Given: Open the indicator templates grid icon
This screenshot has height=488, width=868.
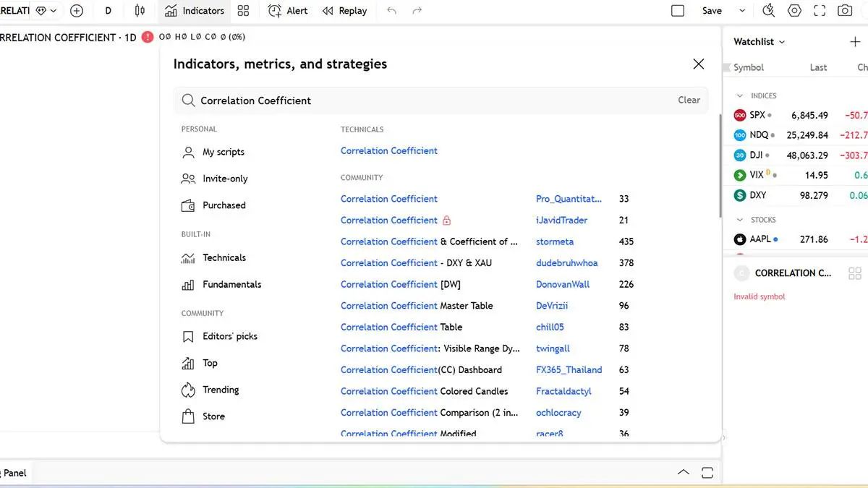Looking at the screenshot, I should (x=243, y=11).
